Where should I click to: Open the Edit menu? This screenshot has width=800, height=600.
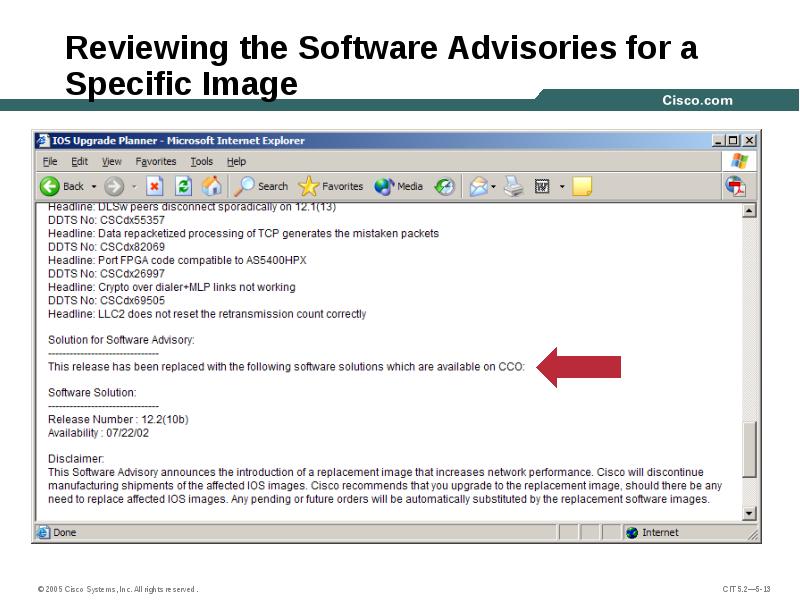pos(80,162)
